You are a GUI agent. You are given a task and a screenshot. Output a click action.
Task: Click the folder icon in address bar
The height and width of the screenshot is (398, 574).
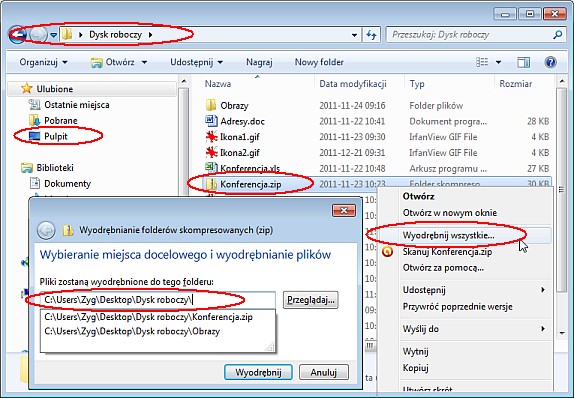[x=67, y=34]
